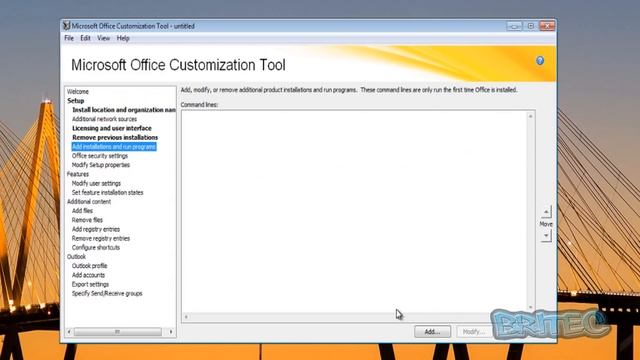This screenshot has width=640, height=360.
Task: Click command lines list scroll down arrow
Action: [x=530, y=307]
